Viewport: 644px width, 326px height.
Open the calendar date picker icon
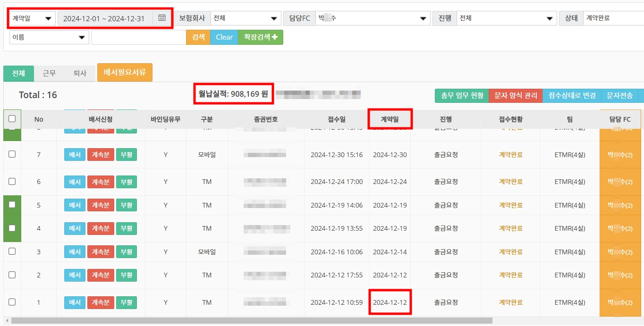[161, 18]
